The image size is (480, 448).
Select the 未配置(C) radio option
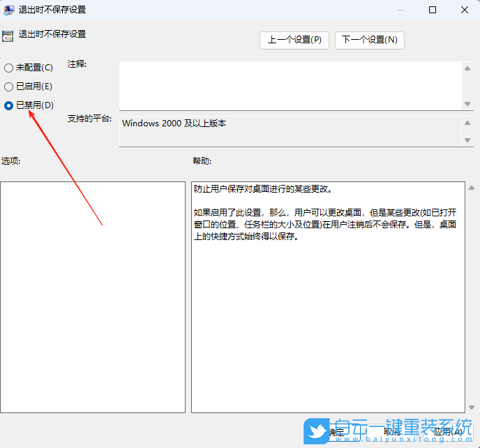click(x=29, y=68)
